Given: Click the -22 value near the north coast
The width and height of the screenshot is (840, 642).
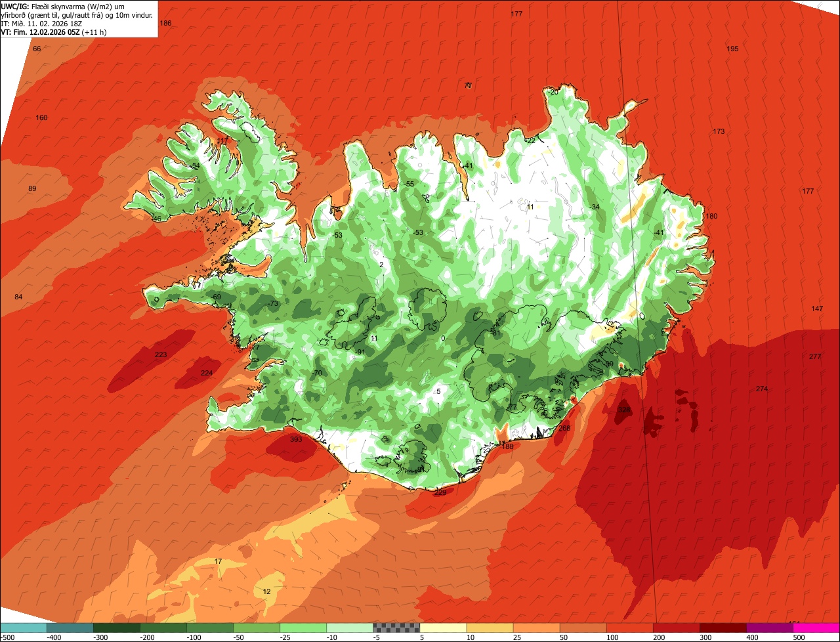Looking at the screenshot, I should point(530,140).
